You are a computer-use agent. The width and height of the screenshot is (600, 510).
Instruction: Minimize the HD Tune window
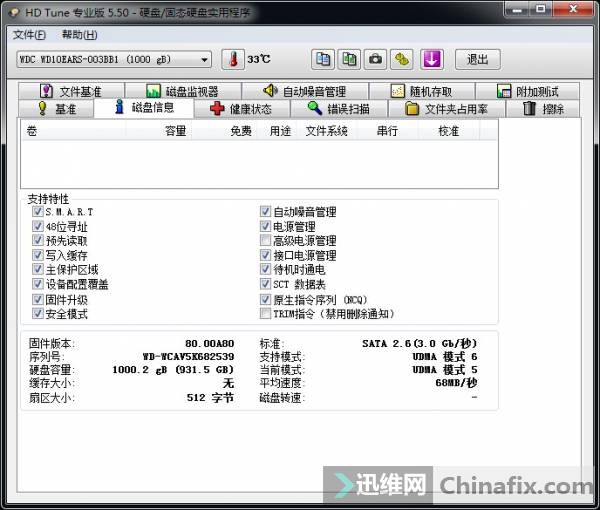coord(517,9)
